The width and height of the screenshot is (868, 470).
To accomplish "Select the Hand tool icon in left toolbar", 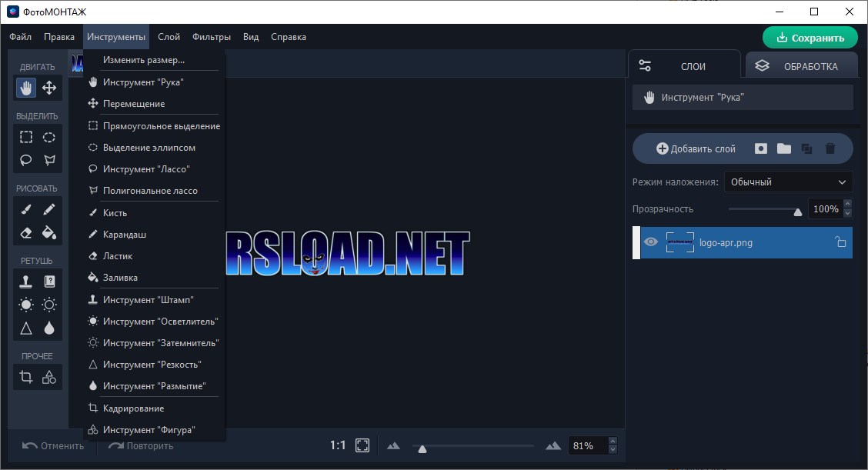I will [x=25, y=88].
